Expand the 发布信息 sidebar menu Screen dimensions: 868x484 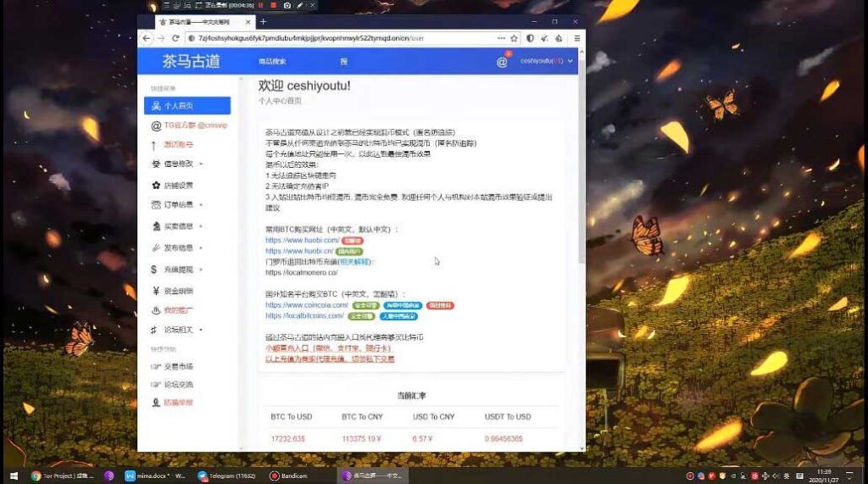pyautogui.click(x=177, y=248)
